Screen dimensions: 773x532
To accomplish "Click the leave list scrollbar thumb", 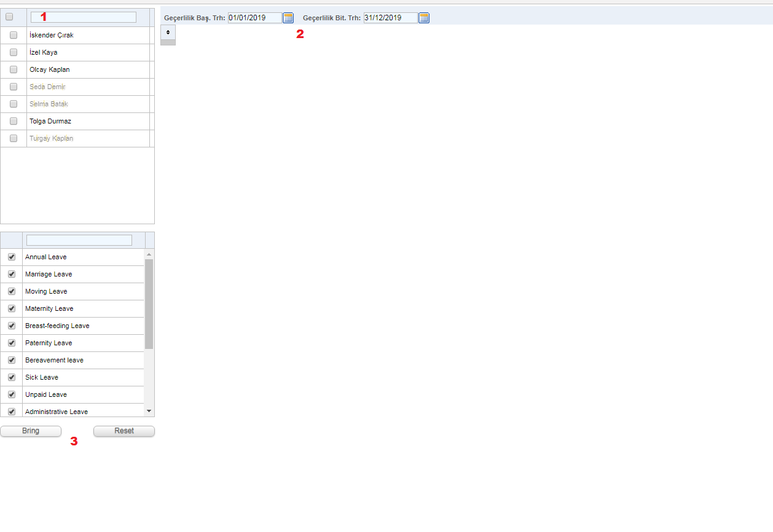I will coord(149,304).
